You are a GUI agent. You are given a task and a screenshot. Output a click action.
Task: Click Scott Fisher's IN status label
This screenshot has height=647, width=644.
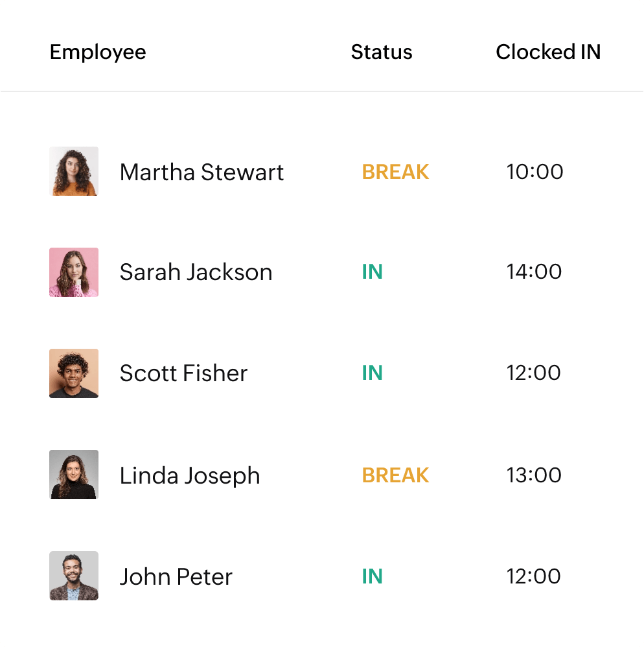[372, 373]
